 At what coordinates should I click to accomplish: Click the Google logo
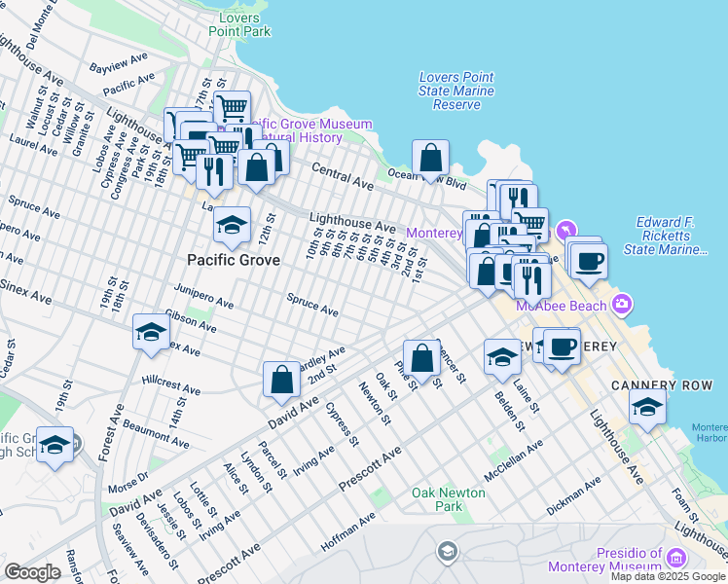[32, 572]
